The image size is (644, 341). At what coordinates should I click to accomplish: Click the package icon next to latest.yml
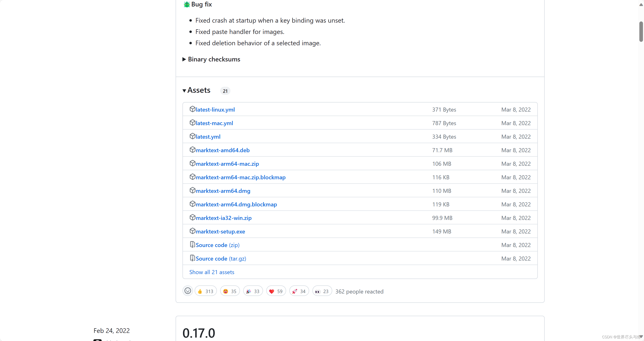192,136
